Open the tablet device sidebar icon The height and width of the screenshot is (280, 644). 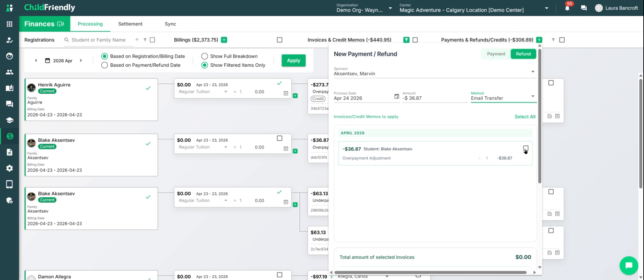coord(9,184)
